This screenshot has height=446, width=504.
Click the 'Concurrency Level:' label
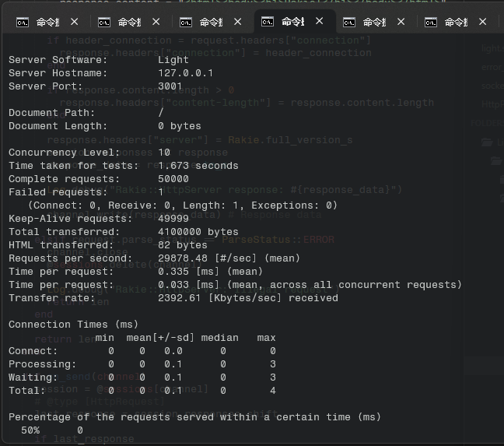coord(65,153)
